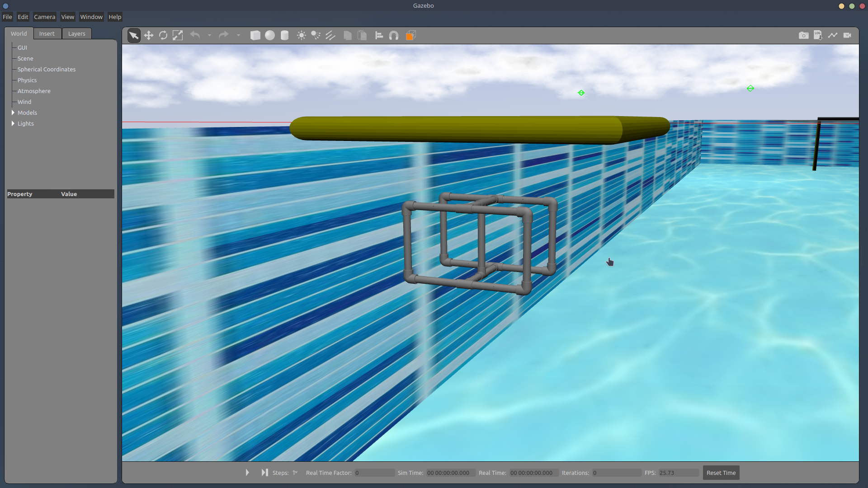This screenshot has height=488, width=868.
Task: Expand the Models tree item
Action: point(13,113)
